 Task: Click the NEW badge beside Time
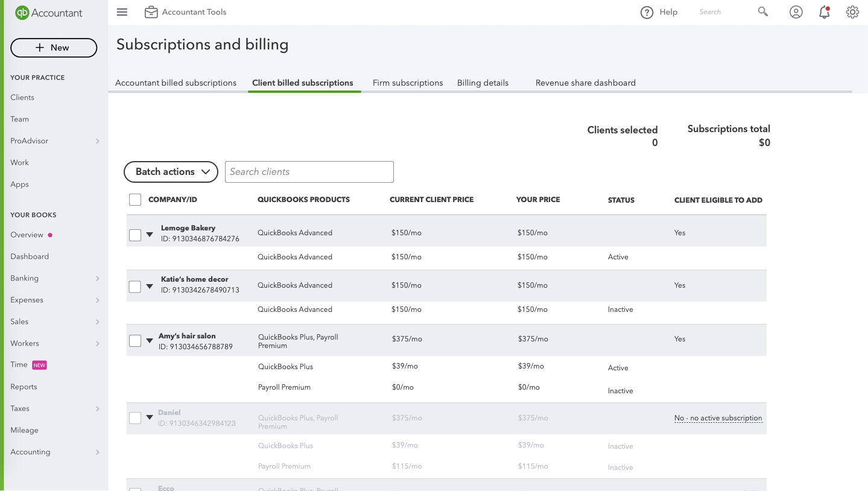(x=39, y=365)
